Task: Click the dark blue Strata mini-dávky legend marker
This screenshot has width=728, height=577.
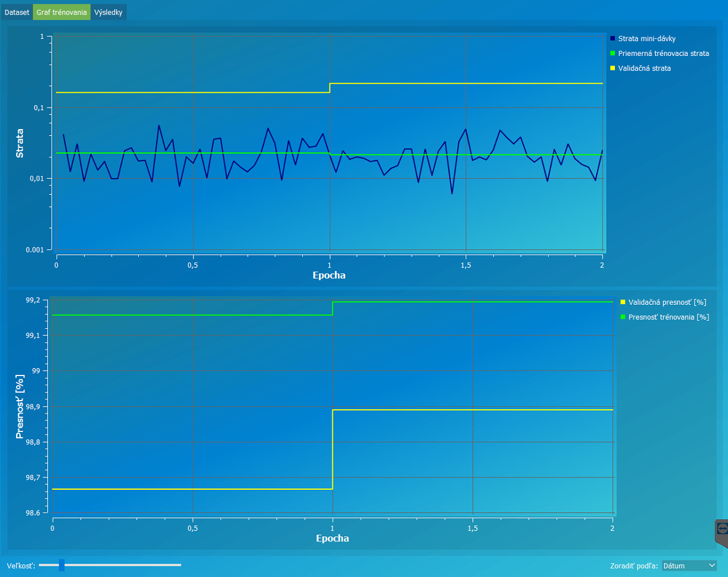Action: tap(613, 39)
